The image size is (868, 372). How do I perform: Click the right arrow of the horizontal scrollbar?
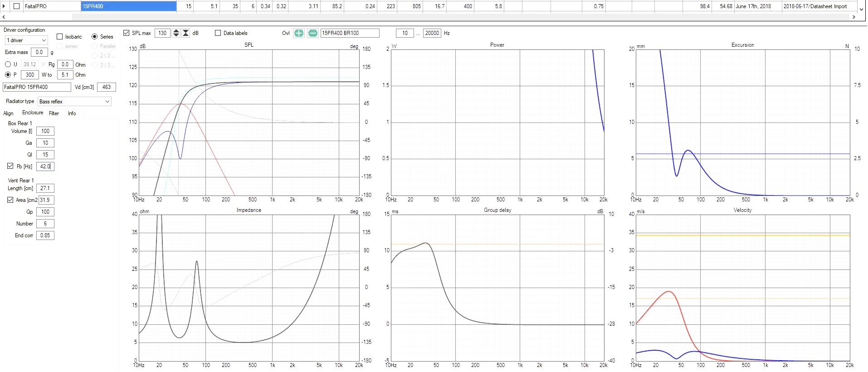[853, 17]
